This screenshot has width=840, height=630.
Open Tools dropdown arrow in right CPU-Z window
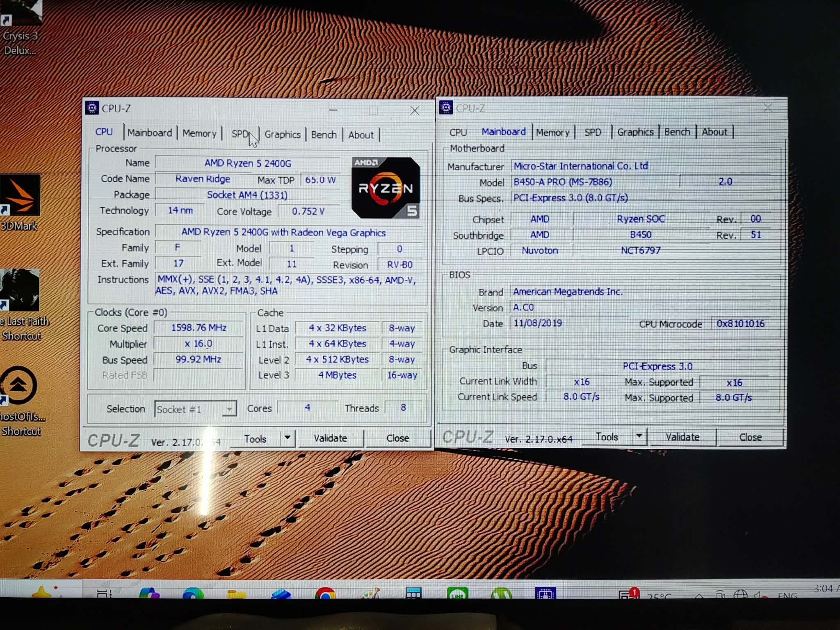pos(639,436)
